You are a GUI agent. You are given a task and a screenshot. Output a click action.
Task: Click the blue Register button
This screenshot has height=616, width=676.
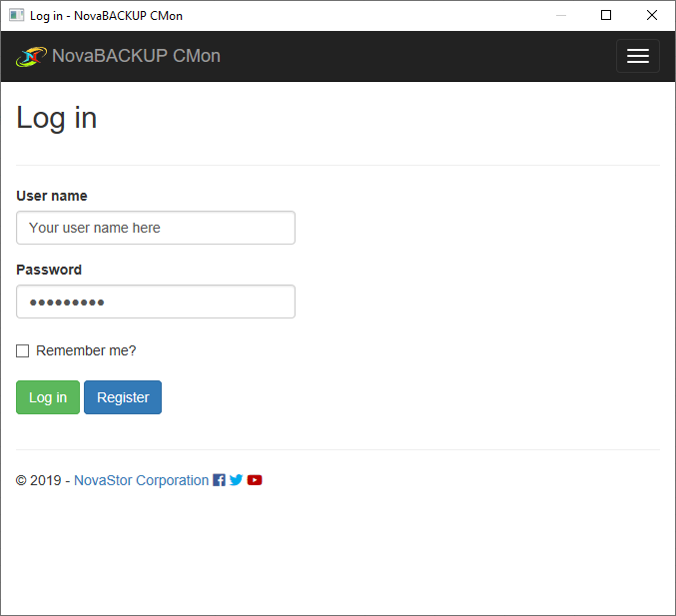123,397
